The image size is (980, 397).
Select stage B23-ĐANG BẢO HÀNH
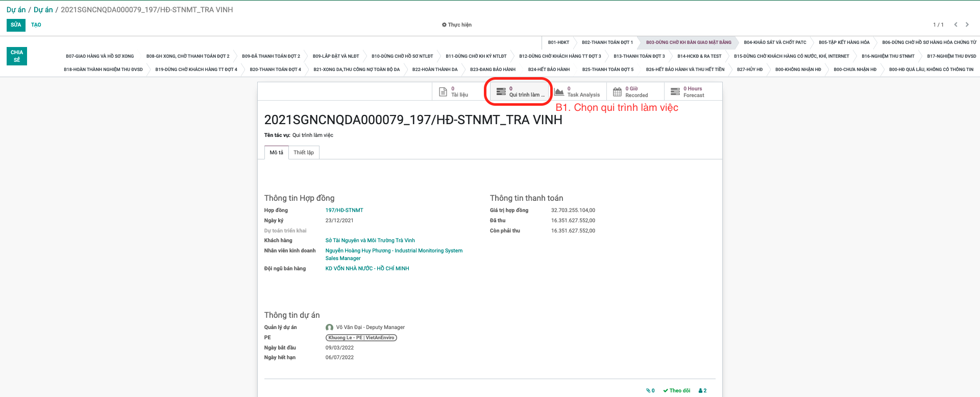(x=493, y=69)
